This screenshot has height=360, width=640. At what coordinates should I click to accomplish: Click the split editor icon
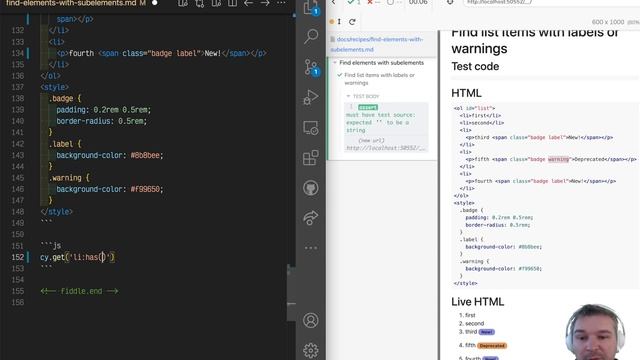[x=232, y=3]
